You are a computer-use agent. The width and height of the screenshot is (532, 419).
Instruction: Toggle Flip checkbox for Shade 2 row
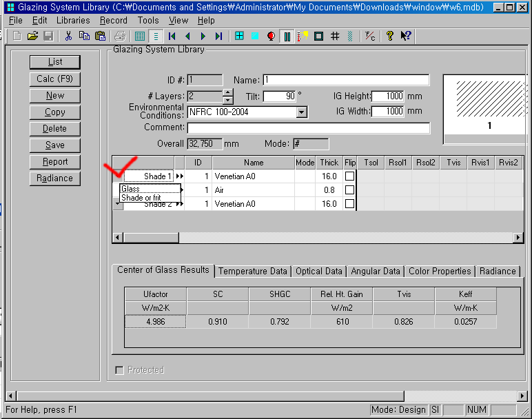(350, 204)
